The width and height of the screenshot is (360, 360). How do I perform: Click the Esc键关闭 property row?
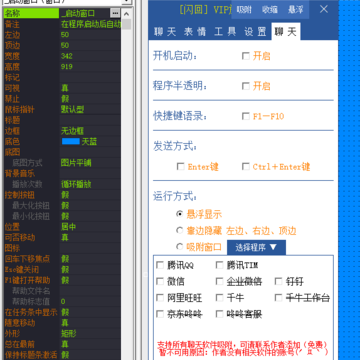62,269
